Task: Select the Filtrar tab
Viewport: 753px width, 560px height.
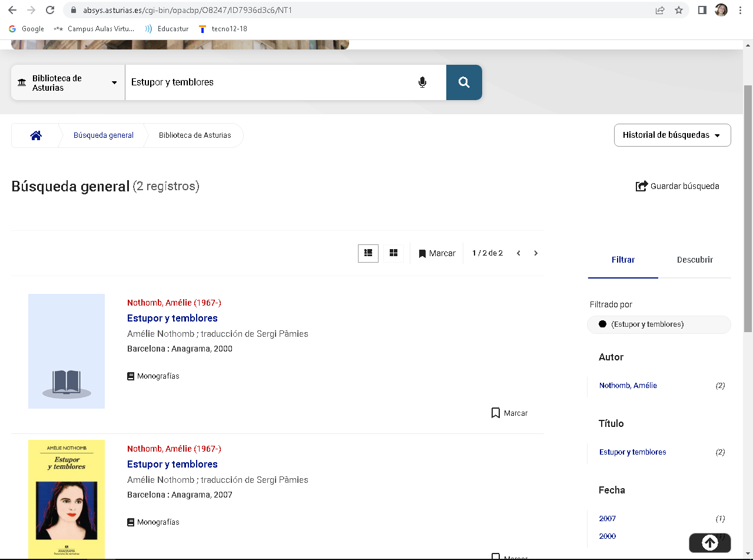Action: tap(623, 260)
